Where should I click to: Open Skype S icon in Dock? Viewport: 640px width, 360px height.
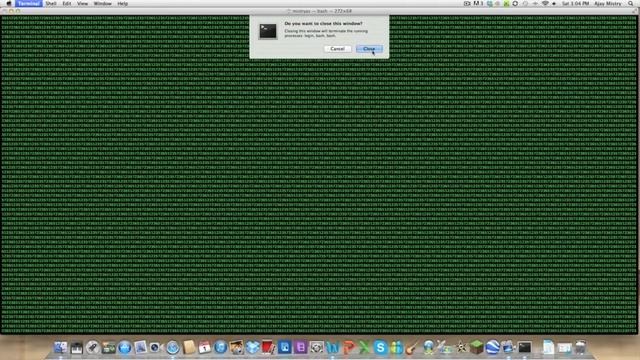[380, 347]
